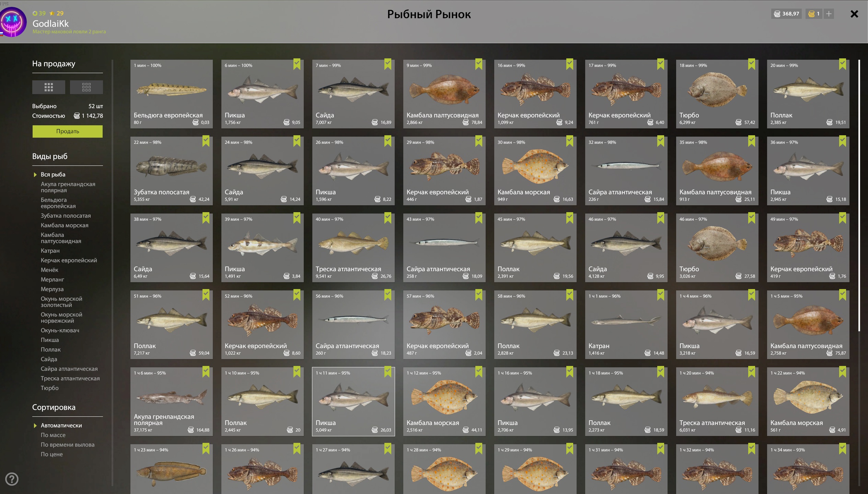
Task: Close the fish market with X icon
Action: [854, 14]
